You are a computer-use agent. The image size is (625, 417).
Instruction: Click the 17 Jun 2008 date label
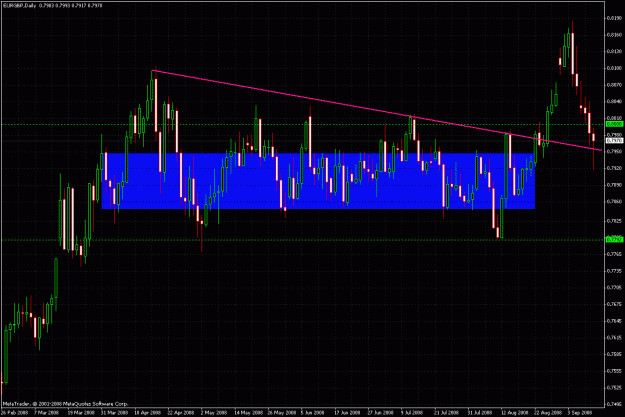click(x=348, y=413)
